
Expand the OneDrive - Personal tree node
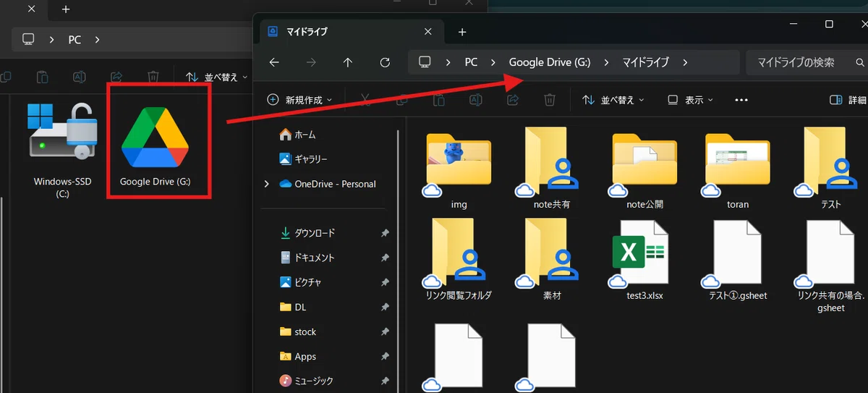[x=267, y=184]
